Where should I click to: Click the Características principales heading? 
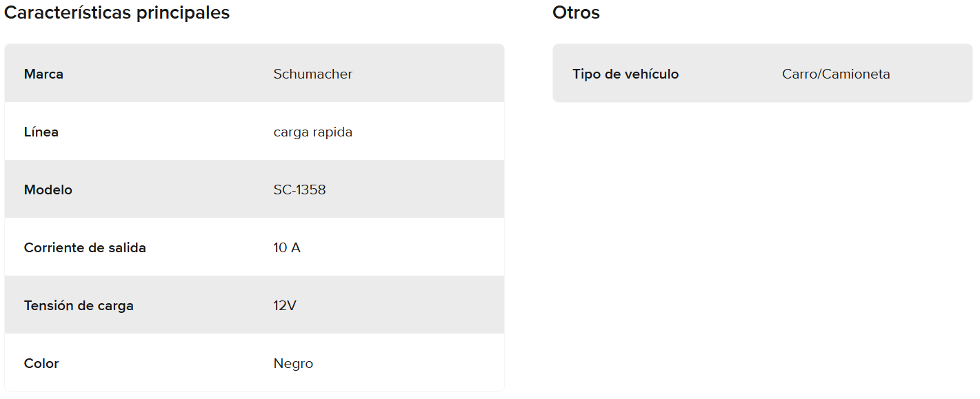[117, 12]
